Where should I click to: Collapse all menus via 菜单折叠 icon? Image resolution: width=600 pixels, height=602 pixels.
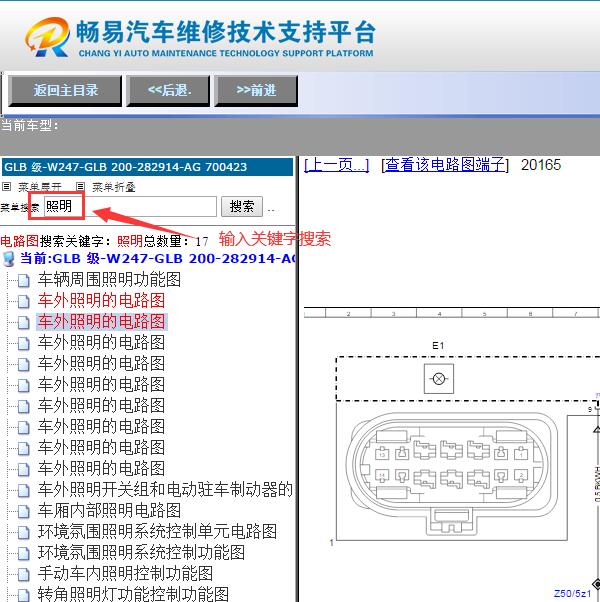pos(80,187)
